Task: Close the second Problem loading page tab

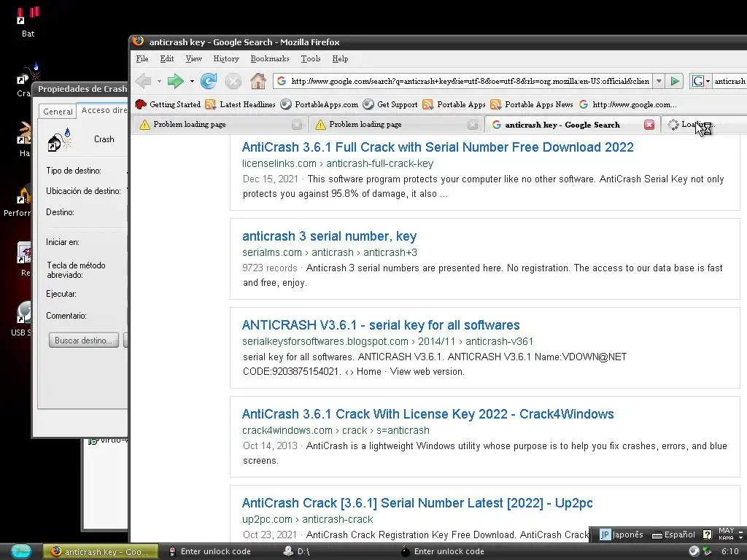Action: pos(473,125)
